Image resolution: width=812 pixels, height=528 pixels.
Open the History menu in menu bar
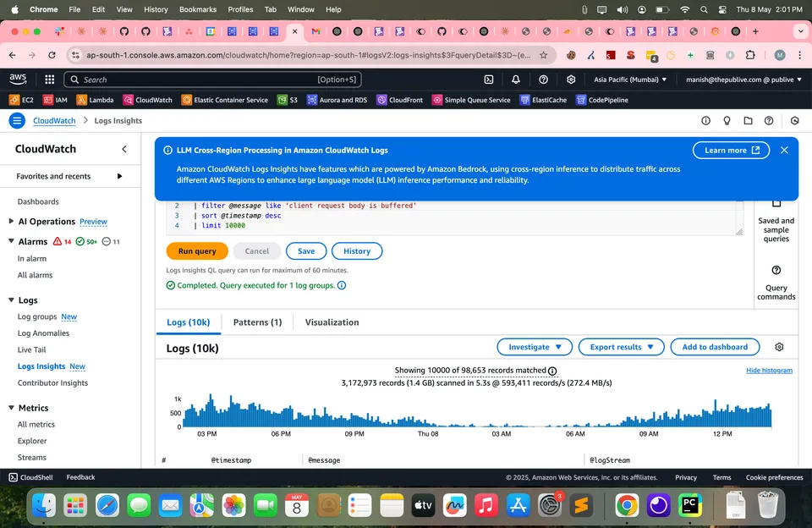click(156, 9)
